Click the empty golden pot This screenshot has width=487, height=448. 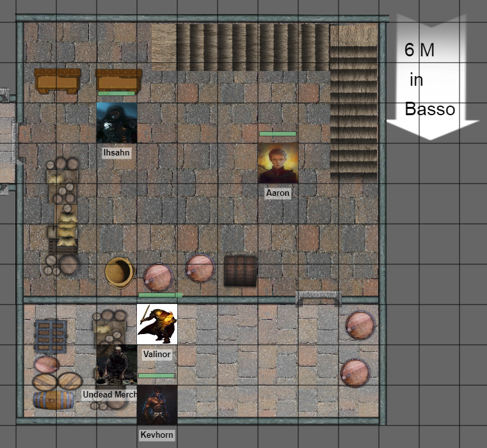(120, 273)
